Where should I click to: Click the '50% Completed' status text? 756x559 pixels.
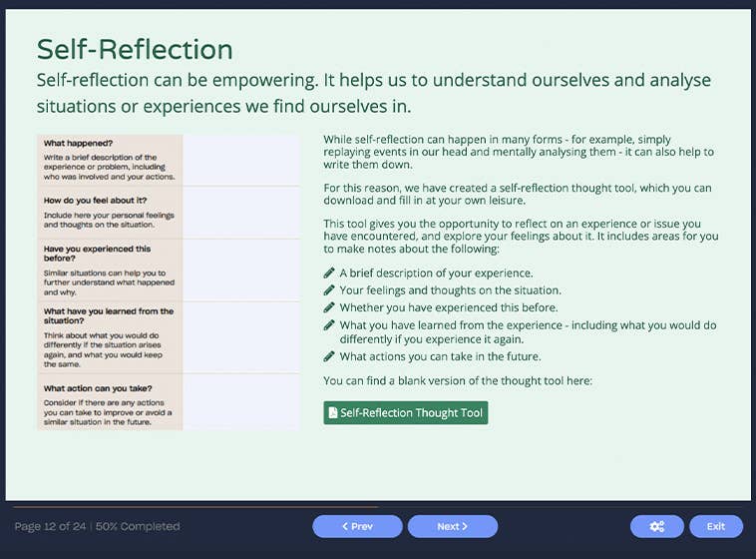137,526
